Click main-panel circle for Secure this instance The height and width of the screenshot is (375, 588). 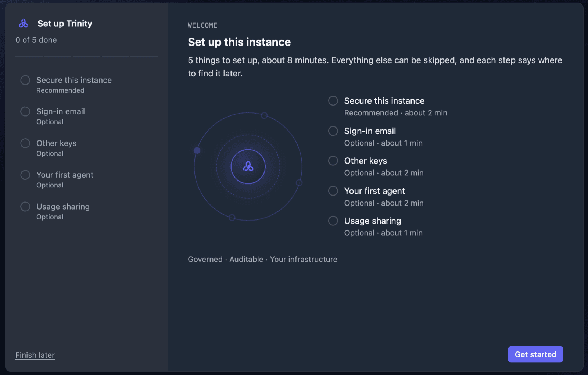coord(333,101)
